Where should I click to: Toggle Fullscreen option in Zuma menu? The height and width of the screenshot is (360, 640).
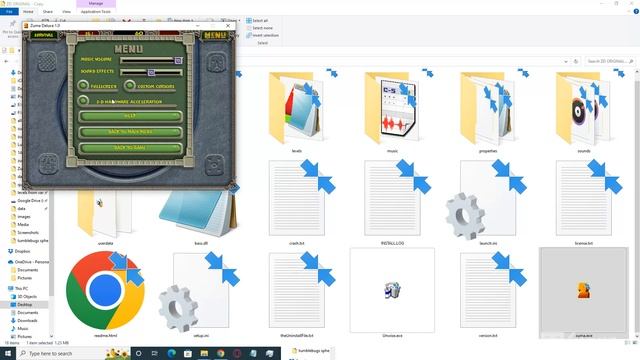click(x=83, y=85)
